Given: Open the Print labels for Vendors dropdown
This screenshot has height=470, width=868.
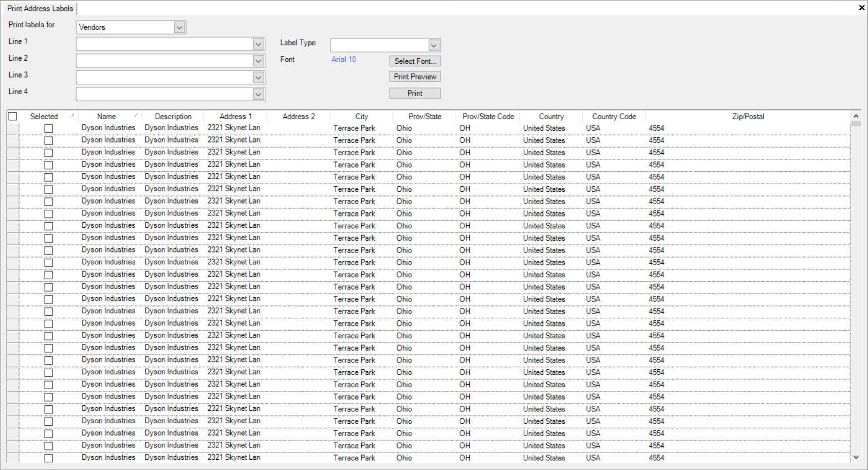Looking at the screenshot, I should click(x=179, y=27).
